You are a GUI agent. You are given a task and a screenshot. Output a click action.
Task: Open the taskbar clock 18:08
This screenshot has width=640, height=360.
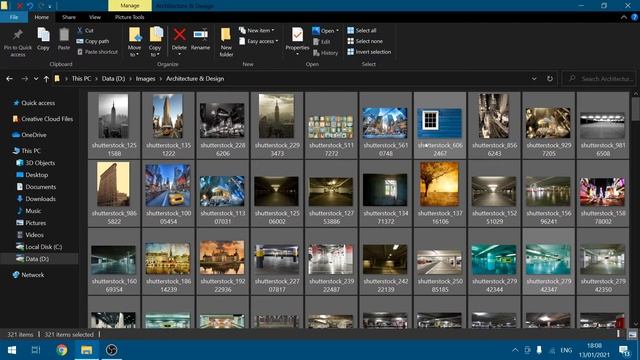click(594, 350)
